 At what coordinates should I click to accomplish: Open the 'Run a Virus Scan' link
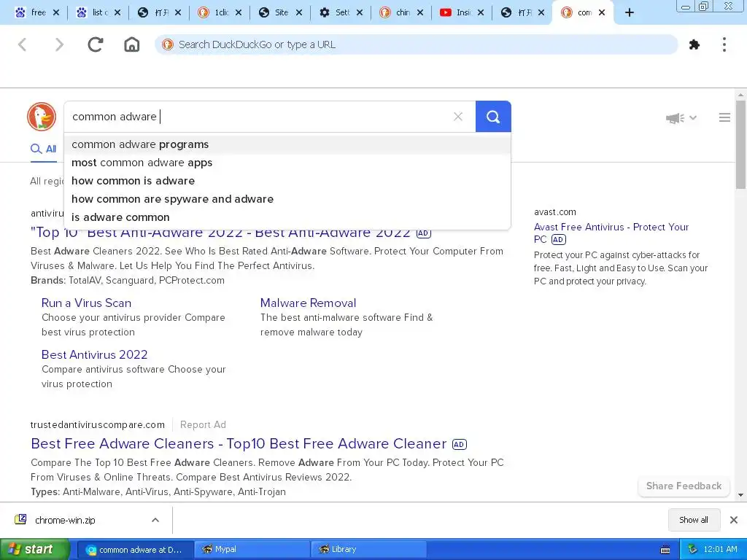(86, 303)
